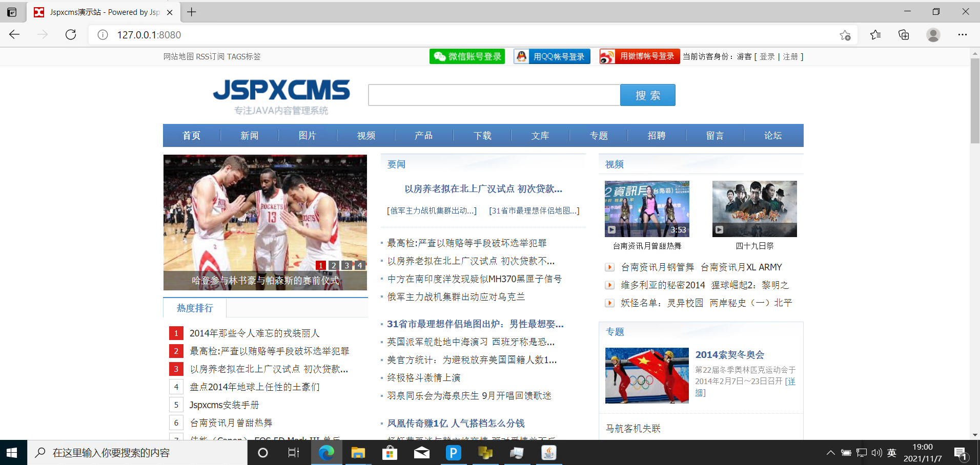Open the 网站地图 link
This screenshot has height=465, width=980.
[x=178, y=56]
